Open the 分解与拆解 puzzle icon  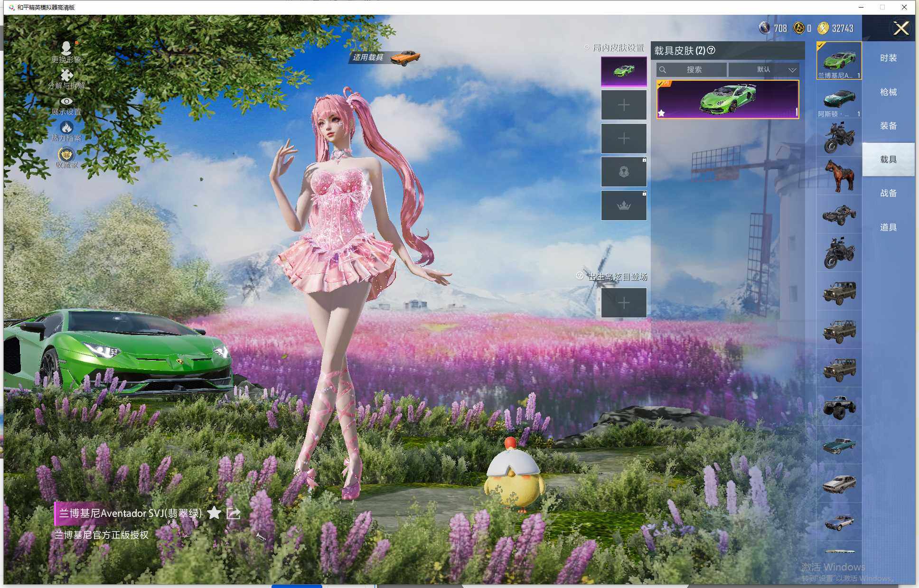point(66,75)
